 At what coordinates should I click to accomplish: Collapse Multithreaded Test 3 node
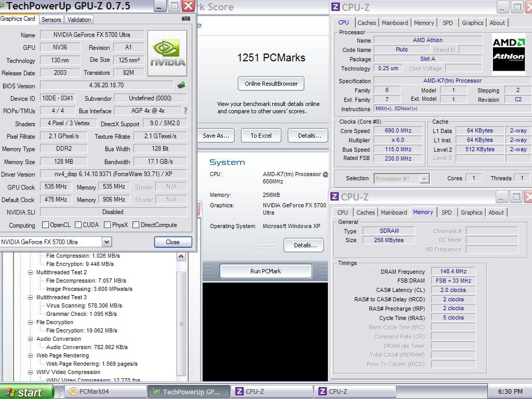coord(30,297)
